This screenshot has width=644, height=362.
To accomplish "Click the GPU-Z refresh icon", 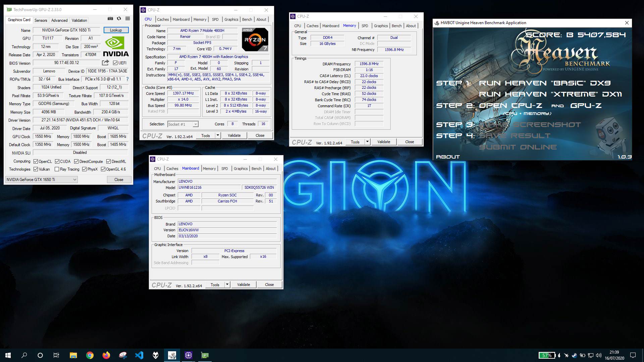I will click(119, 19).
